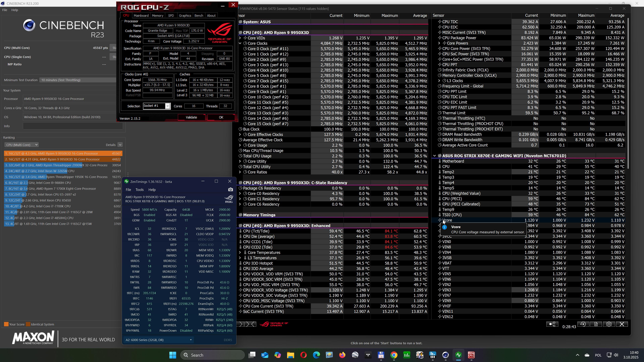Open ZenTimings memory module A2 dropdown
This screenshot has width=644, height=362.
158,340
